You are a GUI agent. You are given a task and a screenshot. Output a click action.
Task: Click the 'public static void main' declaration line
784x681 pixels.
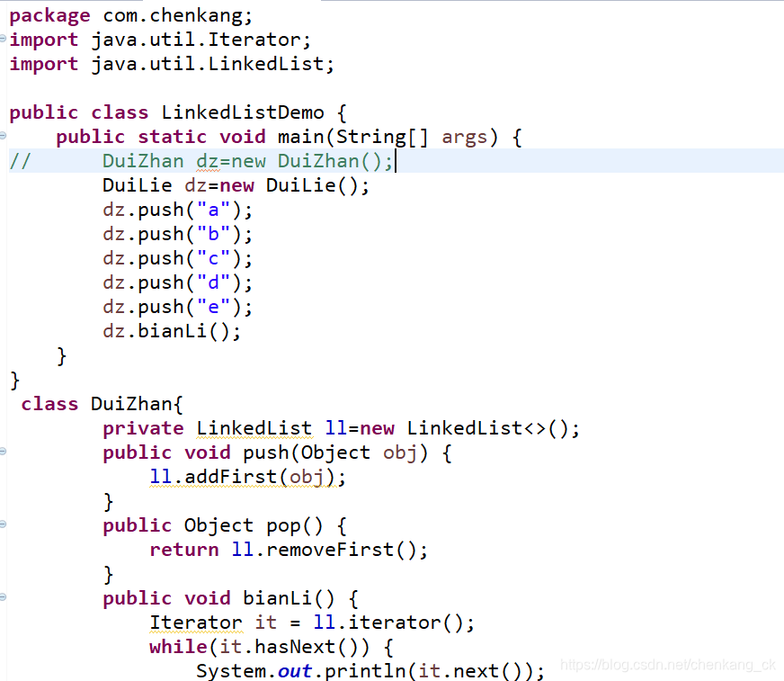coord(289,137)
